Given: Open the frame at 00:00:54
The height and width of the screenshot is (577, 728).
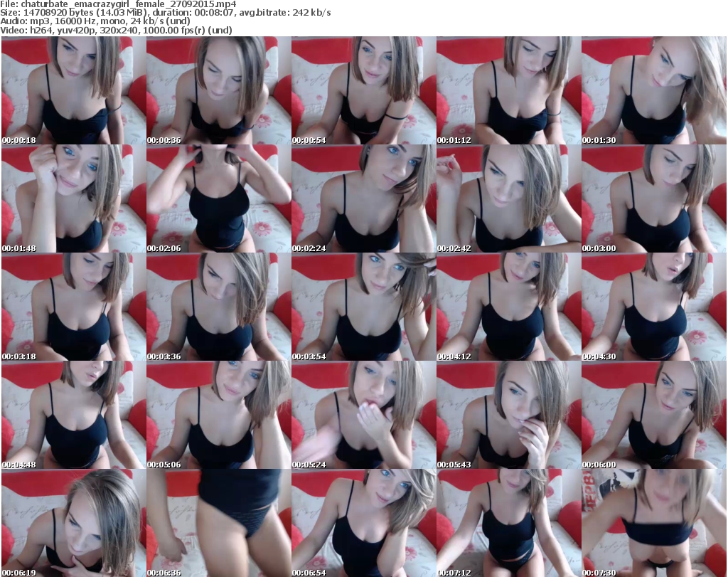Looking at the screenshot, I should click(x=364, y=90).
